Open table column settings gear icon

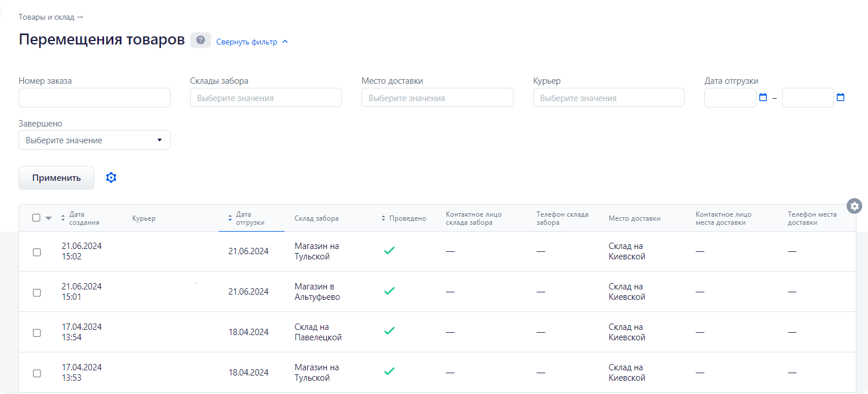click(x=855, y=206)
